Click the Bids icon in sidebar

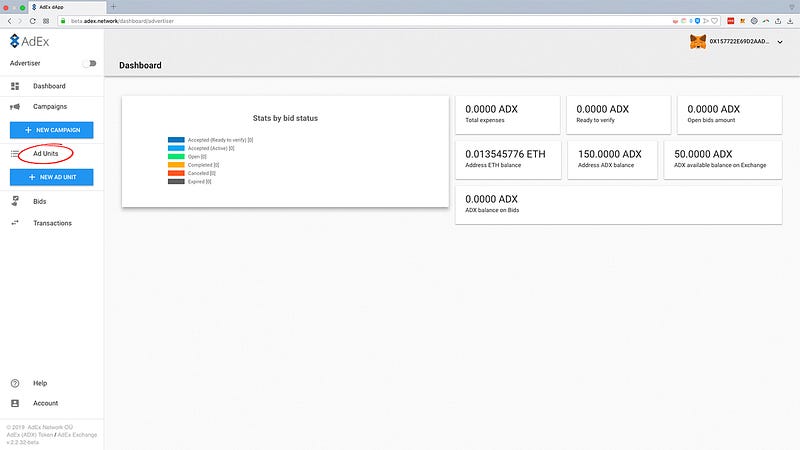pos(15,201)
